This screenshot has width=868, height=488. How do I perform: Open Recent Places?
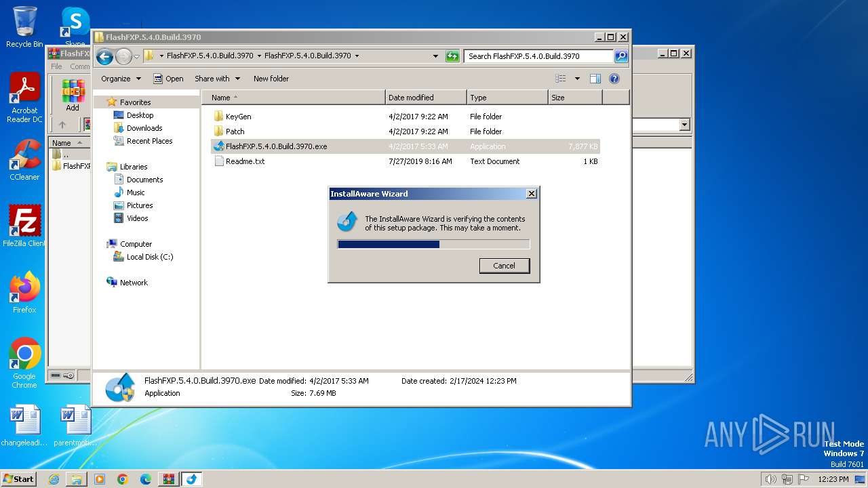149,141
